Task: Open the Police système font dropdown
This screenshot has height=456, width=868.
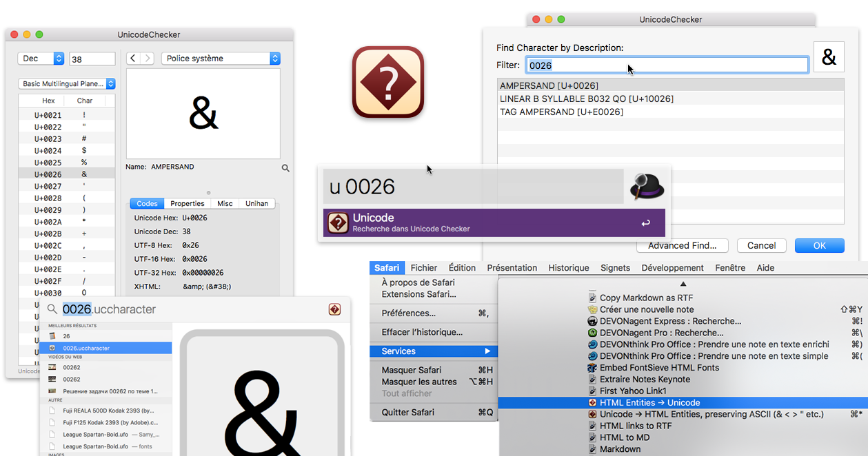Action: 221,59
